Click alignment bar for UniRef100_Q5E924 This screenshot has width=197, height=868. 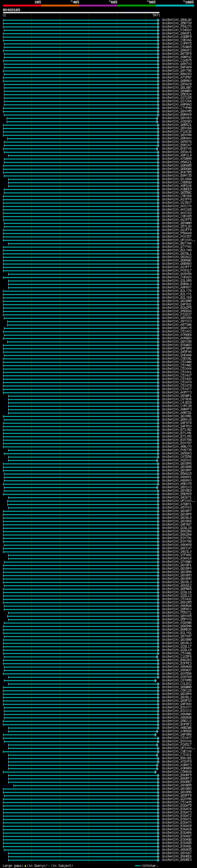[x=82, y=94]
